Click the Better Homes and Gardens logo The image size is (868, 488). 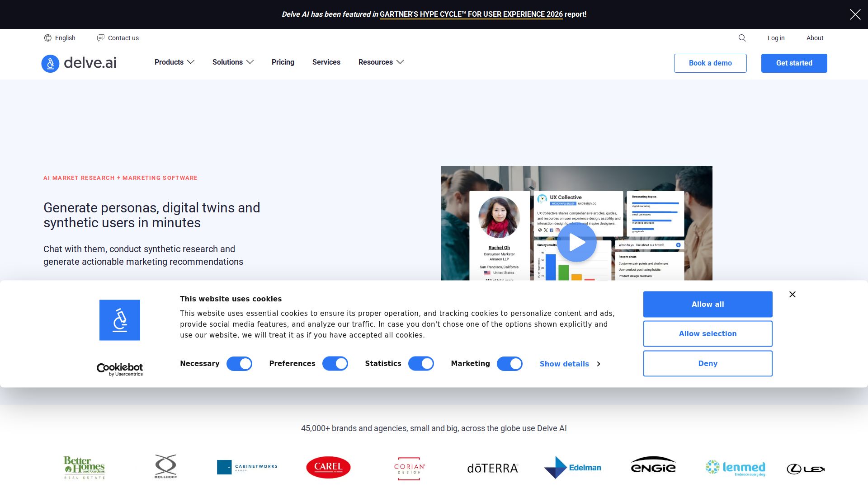[x=85, y=468]
